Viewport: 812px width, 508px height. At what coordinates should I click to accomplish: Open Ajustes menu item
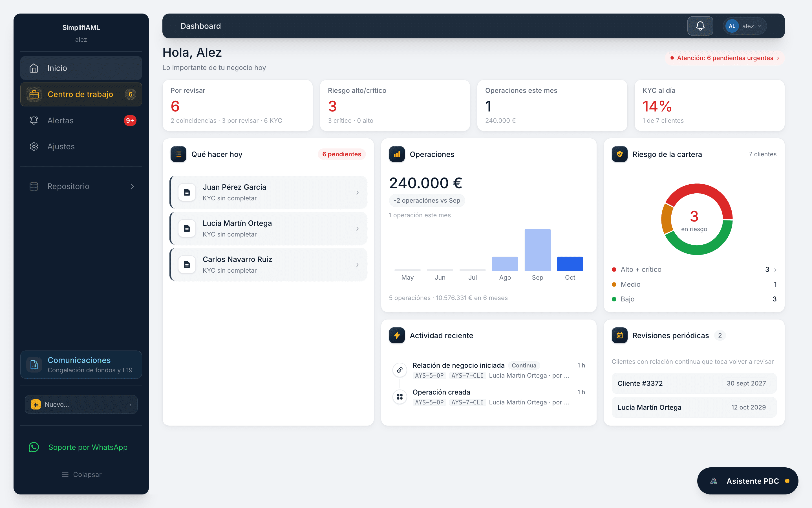(x=81, y=146)
